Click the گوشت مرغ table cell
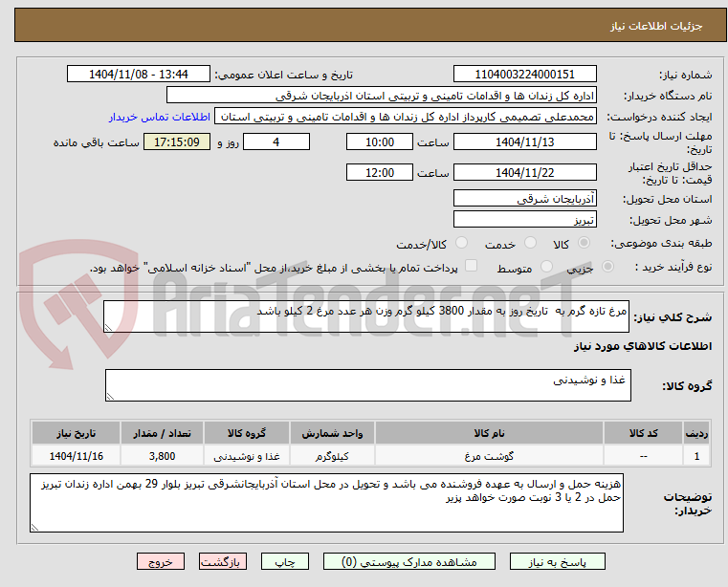Image resolution: width=728 pixels, height=587 pixels. click(489, 456)
